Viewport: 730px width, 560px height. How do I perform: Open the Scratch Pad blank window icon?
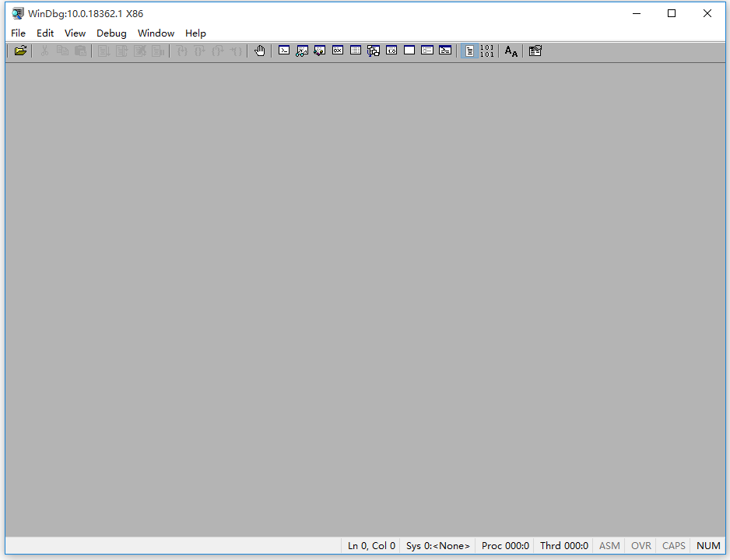(x=409, y=51)
